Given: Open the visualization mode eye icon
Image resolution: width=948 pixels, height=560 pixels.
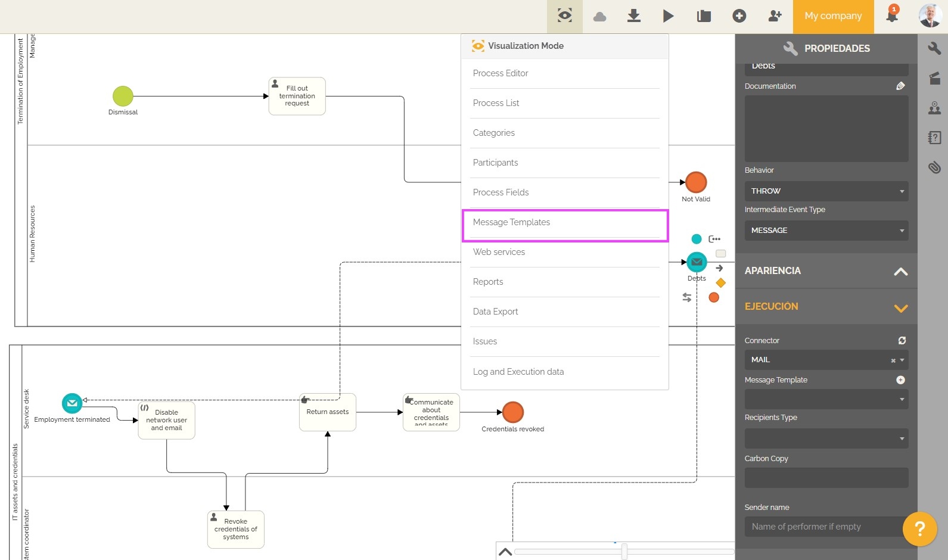Looking at the screenshot, I should click(x=564, y=16).
